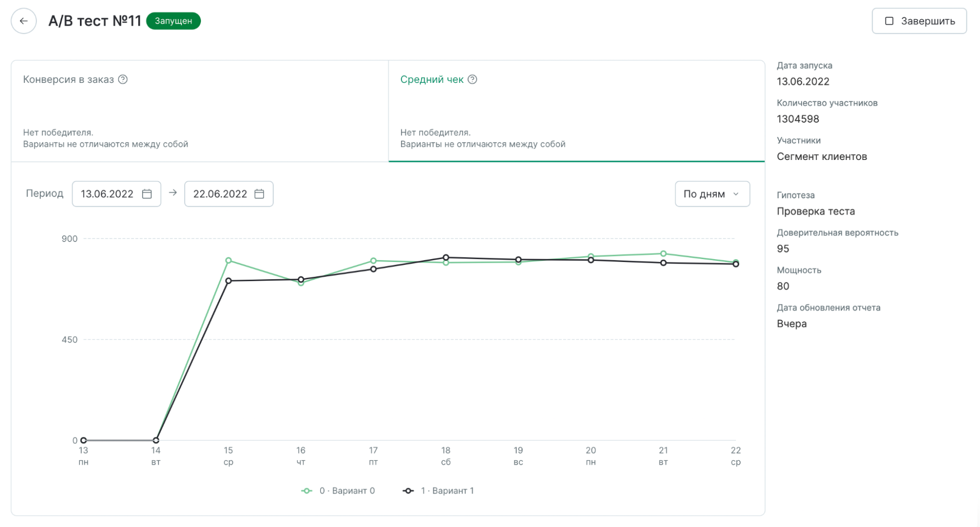This screenshot has height=527, width=980.
Task: Open the help icon next to Конверсия в заказ
Action: 123,79
